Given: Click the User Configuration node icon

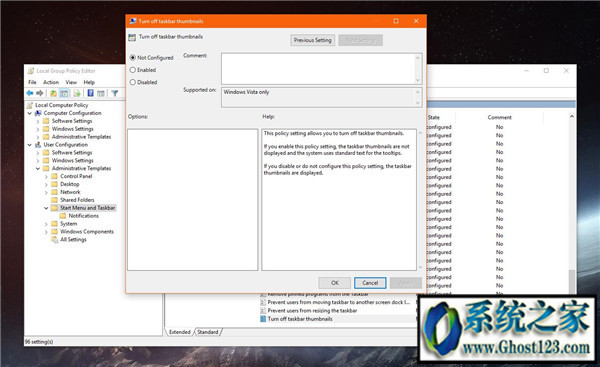Looking at the screenshot, I should click(38, 145).
